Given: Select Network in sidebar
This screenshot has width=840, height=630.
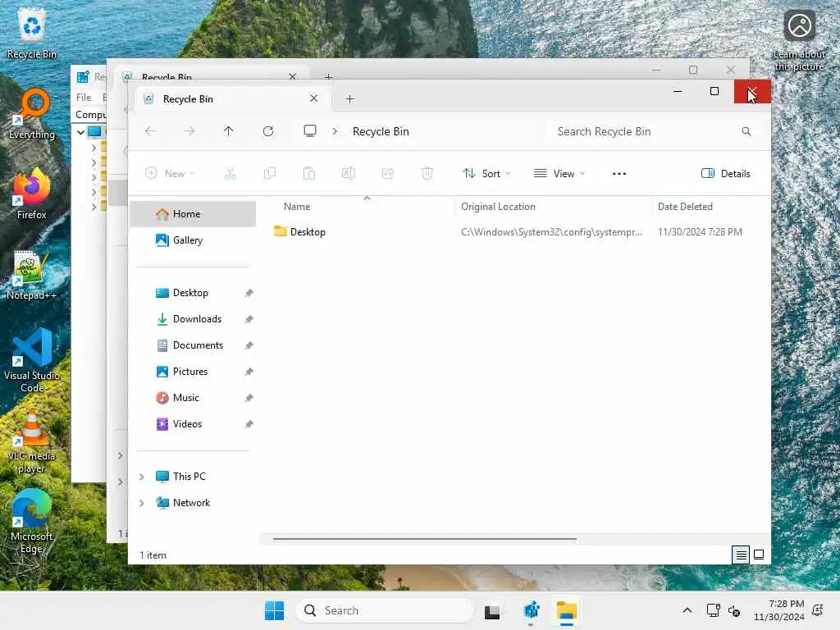Looking at the screenshot, I should pyautogui.click(x=190, y=503).
